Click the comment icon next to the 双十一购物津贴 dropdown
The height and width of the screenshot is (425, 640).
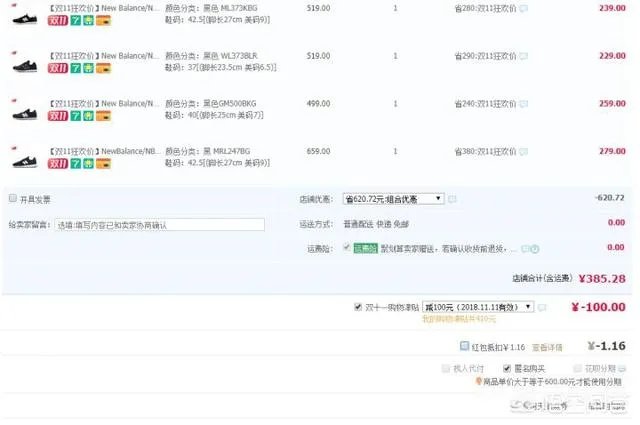[544, 307]
